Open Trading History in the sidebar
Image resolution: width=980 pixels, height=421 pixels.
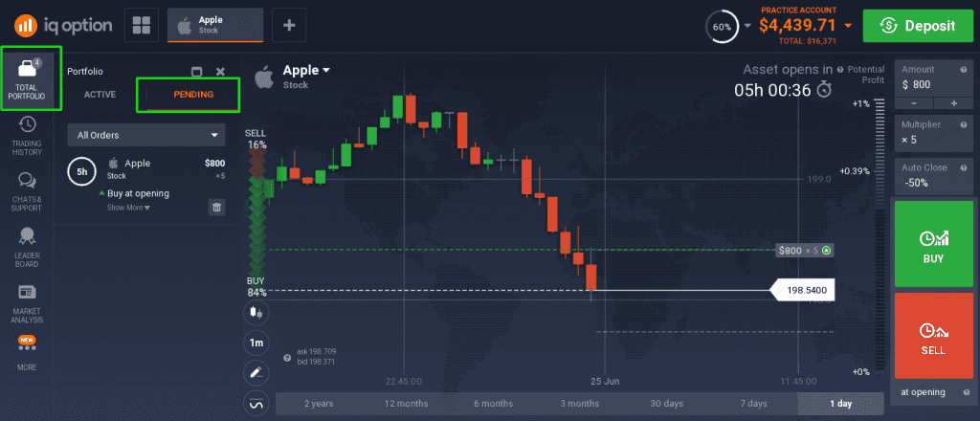point(27,136)
